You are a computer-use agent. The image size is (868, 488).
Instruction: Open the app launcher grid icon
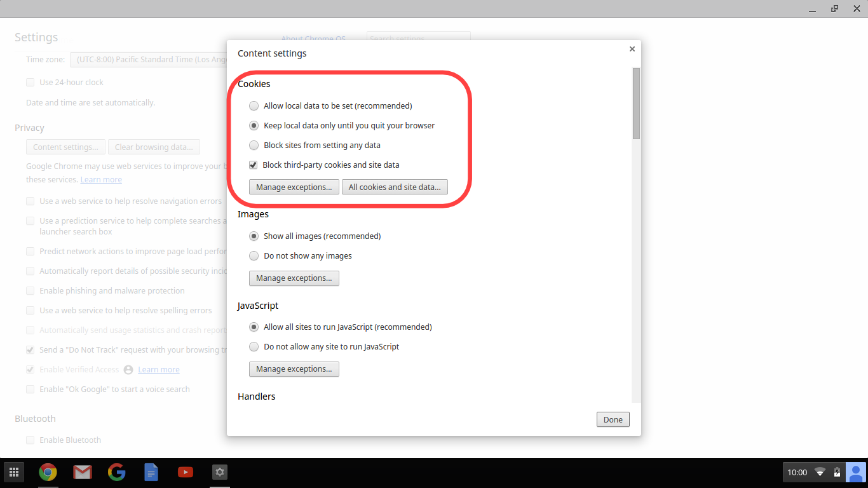pyautogui.click(x=13, y=472)
